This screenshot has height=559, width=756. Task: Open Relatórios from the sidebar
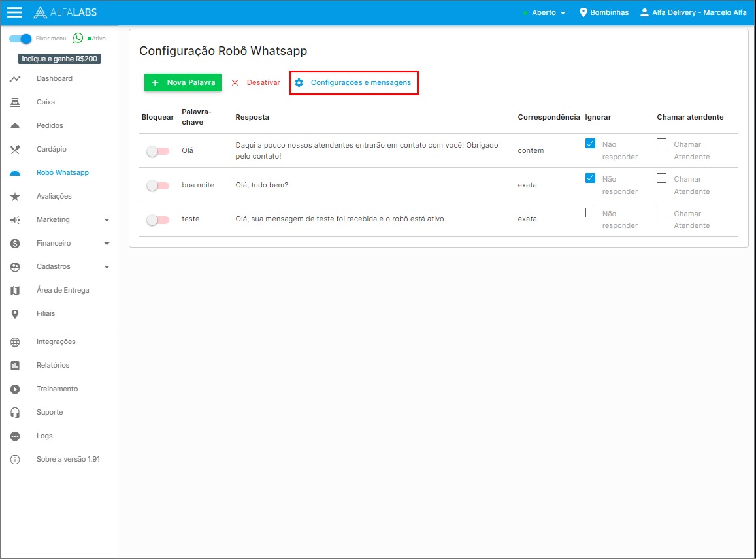point(52,366)
